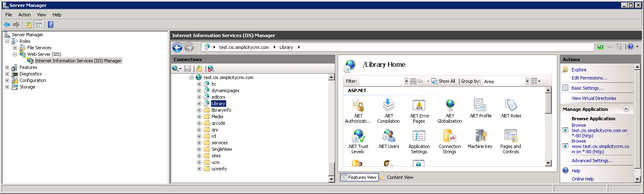Expand the bc application node
644x194 pixels.
[199, 84]
